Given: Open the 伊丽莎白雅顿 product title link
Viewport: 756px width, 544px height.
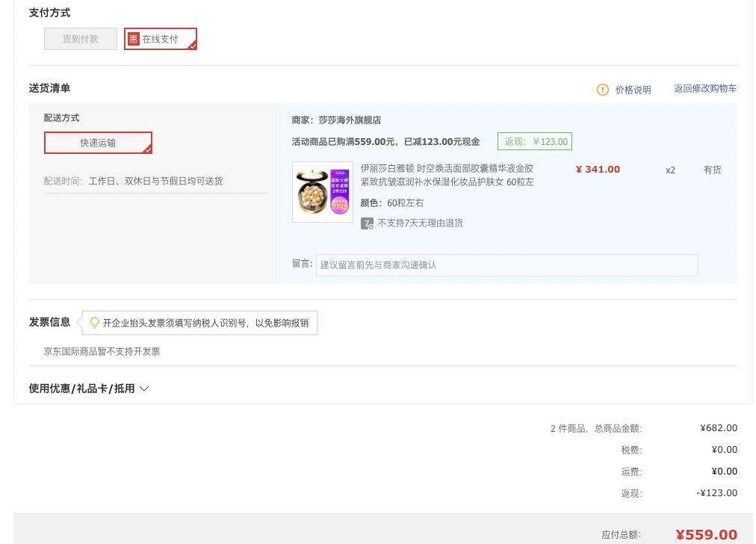Looking at the screenshot, I should point(447,175).
